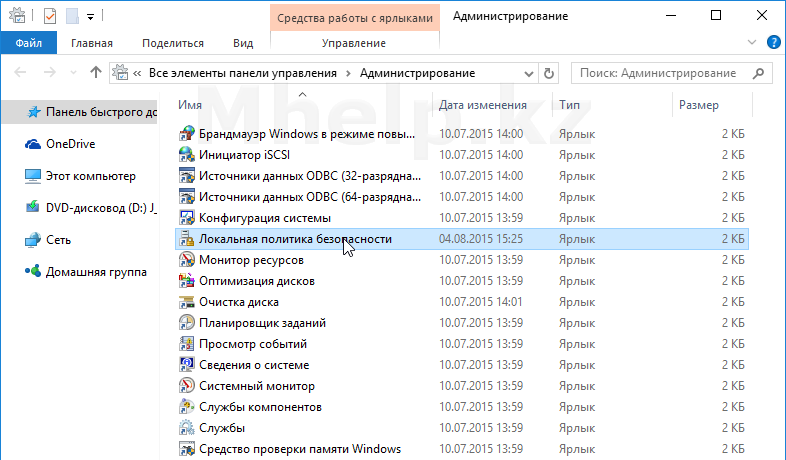786x460 pixels.
Task: Open the Файл menu
Action: pyautogui.click(x=29, y=43)
